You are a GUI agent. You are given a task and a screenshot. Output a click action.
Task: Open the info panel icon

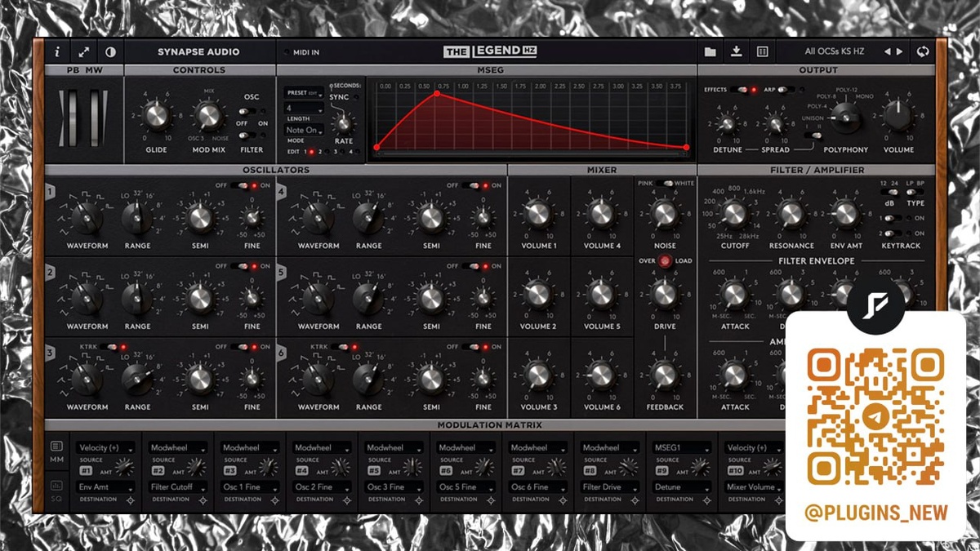(x=57, y=51)
